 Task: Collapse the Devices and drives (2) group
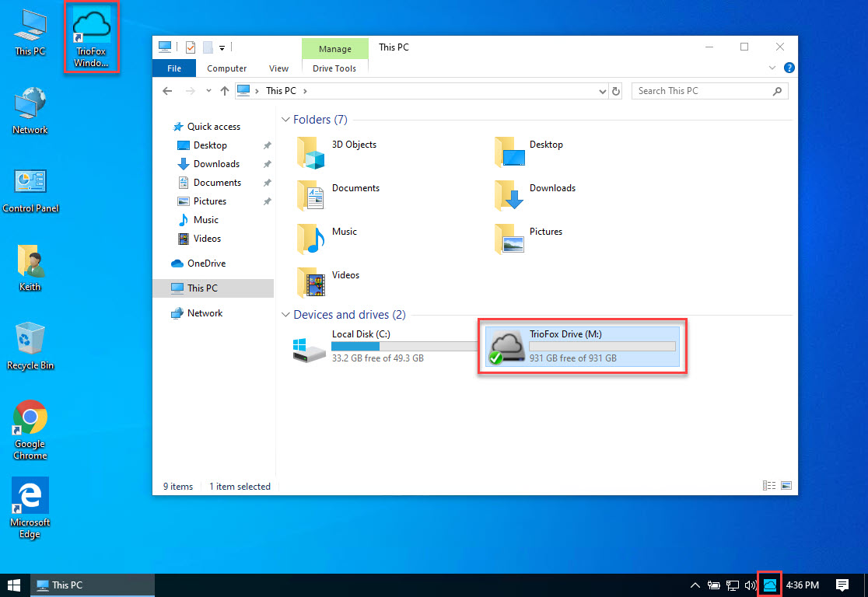pyautogui.click(x=285, y=314)
